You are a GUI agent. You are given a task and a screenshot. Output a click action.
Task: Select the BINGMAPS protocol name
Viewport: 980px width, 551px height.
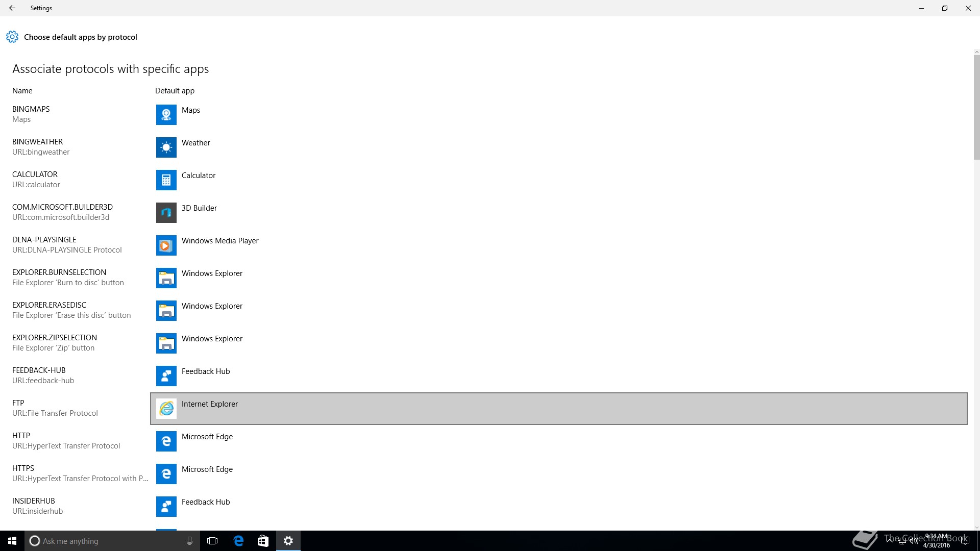click(31, 109)
